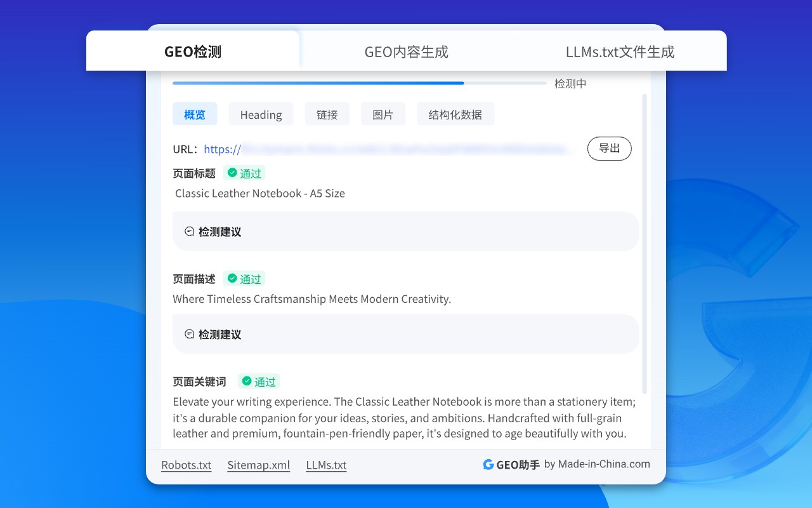
Task: Click the green checkmark on 页面描述 pass badge
Action: point(233,278)
